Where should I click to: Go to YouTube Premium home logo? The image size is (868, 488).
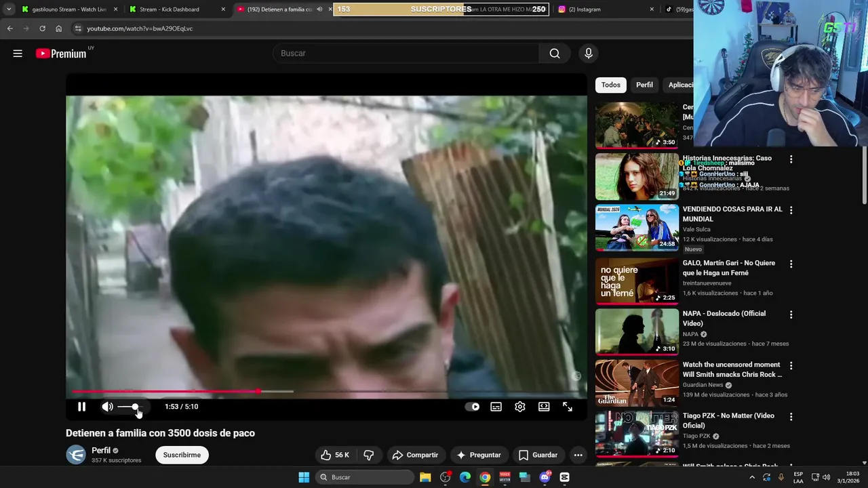click(62, 54)
